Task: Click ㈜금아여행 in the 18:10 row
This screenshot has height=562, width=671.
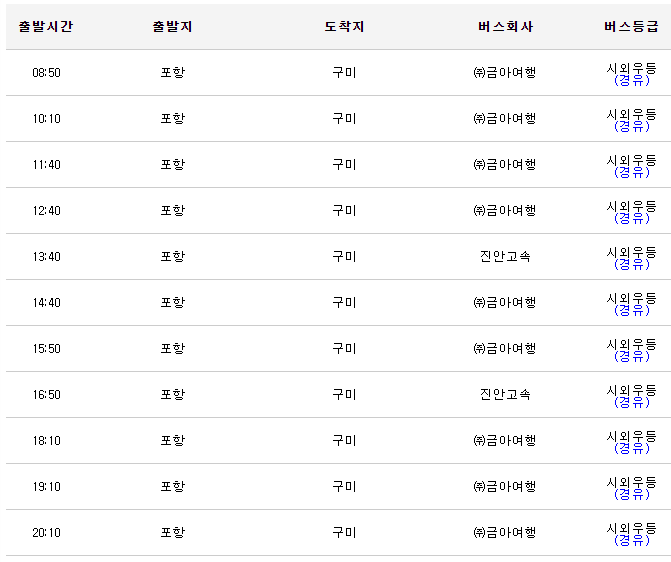Action: tap(505, 440)
